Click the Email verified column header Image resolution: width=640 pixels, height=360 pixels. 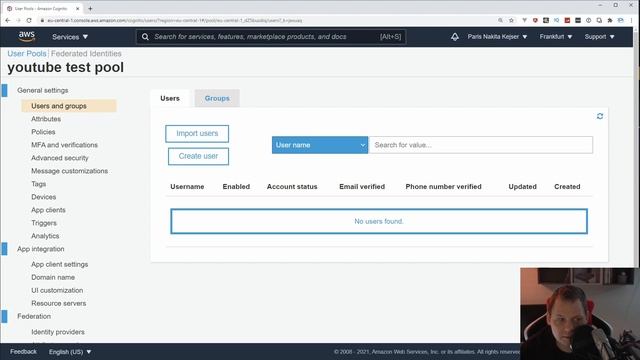click(362, 187)
